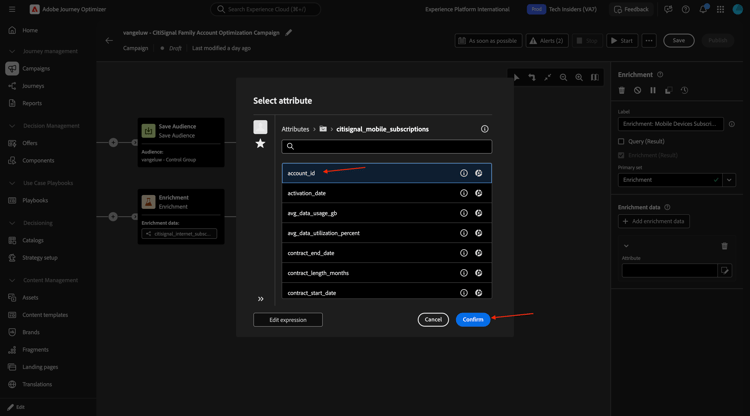The height and width of the screenshot is (416, 750).
Task: Open Reports in the sidebar
Action: [x=32, y=103]
